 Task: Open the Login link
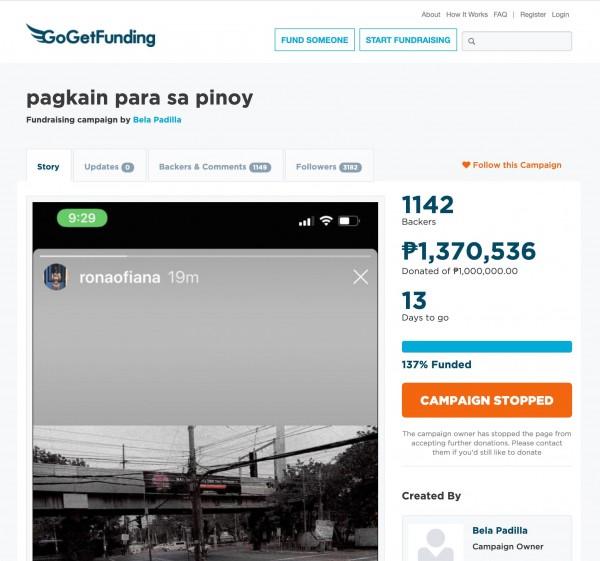(x=560, y=15)
